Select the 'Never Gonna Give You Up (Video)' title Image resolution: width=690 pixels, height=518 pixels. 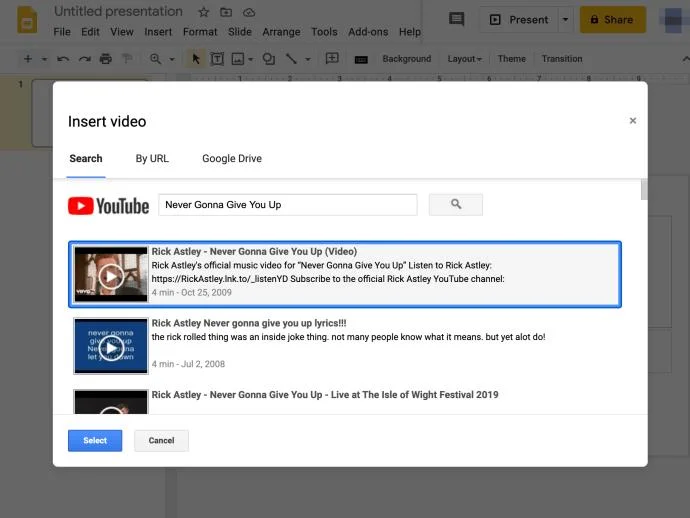click(254, 251)
